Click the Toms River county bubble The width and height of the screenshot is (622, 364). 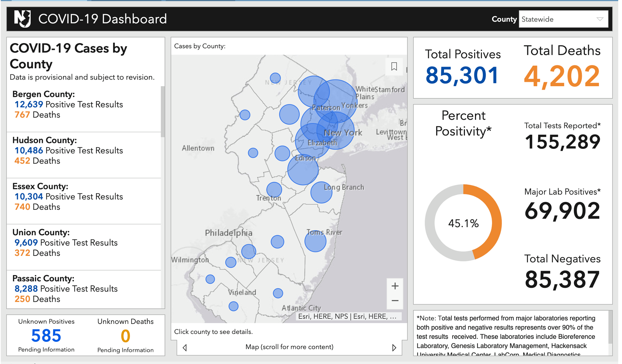tap(315, 241)
